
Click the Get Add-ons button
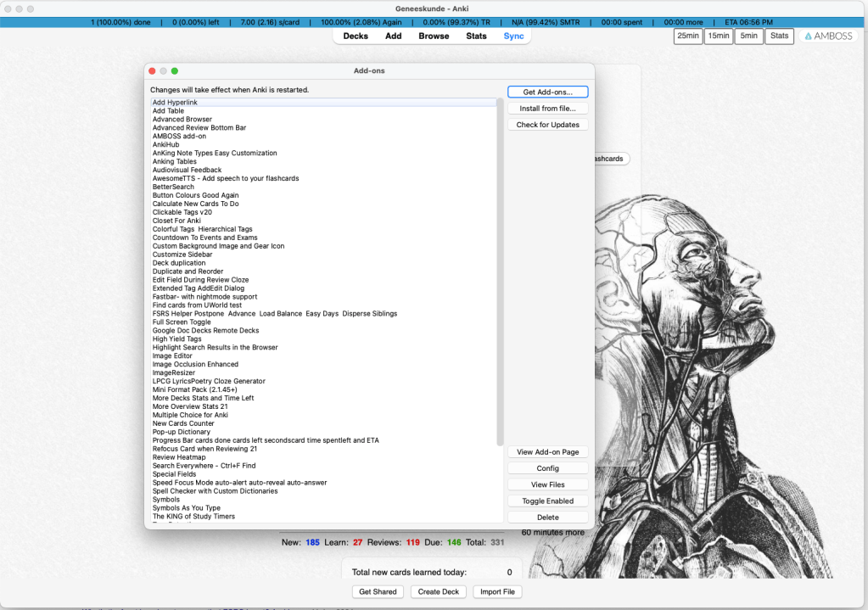(x=547, y=92)
